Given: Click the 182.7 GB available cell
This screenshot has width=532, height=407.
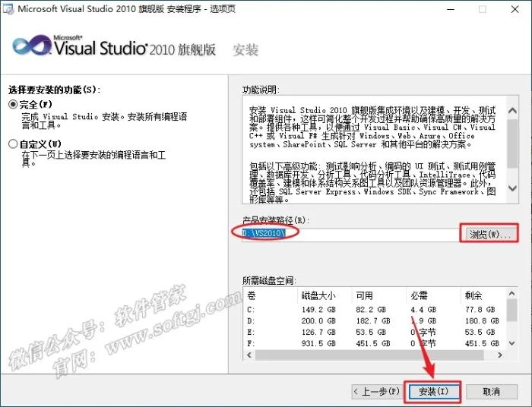Looking at the screenshot, I should [373, 320].
